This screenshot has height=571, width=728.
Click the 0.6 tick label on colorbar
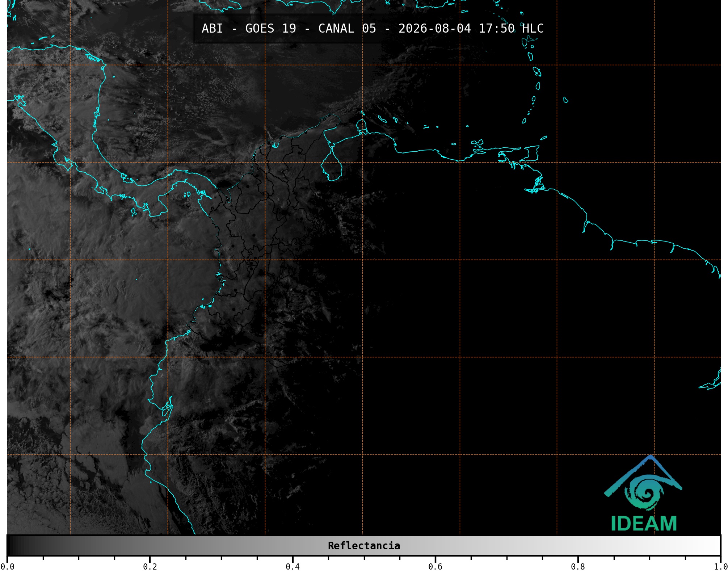tap(435, 567)
